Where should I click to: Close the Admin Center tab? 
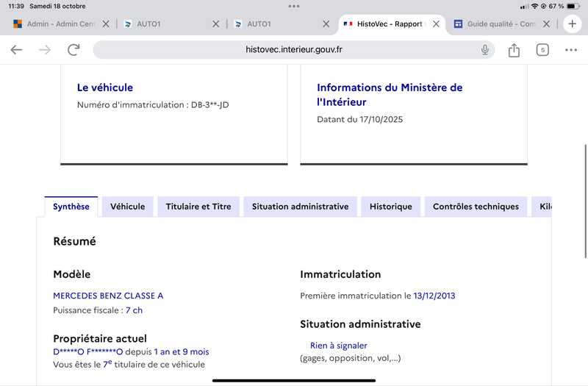106,24
